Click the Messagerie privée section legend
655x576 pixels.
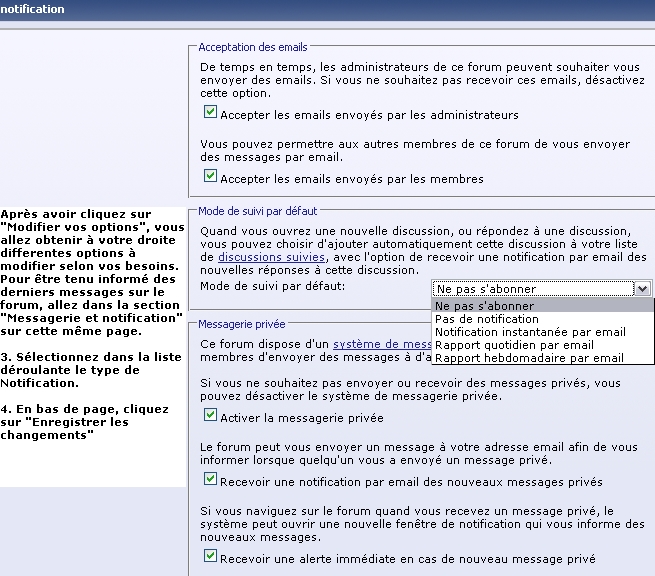[241, 324]
